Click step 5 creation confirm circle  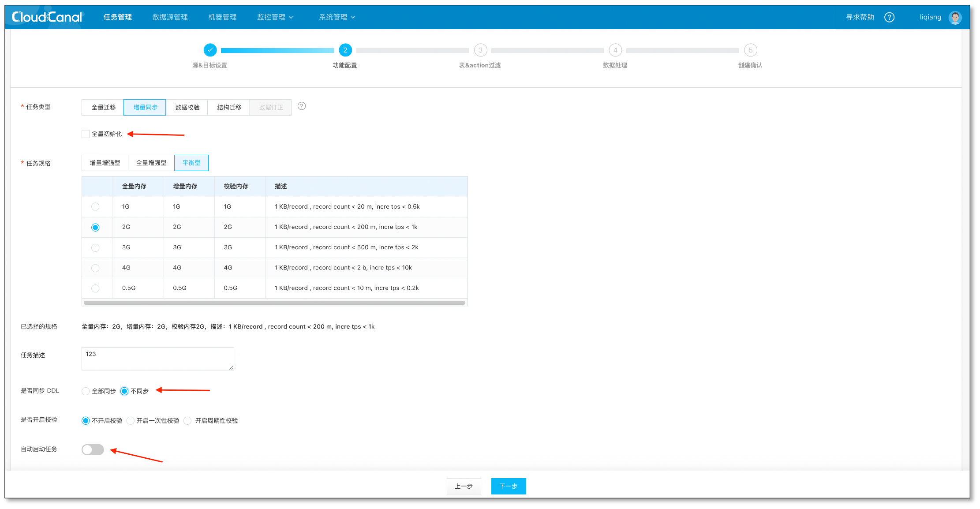coord(750,50)
